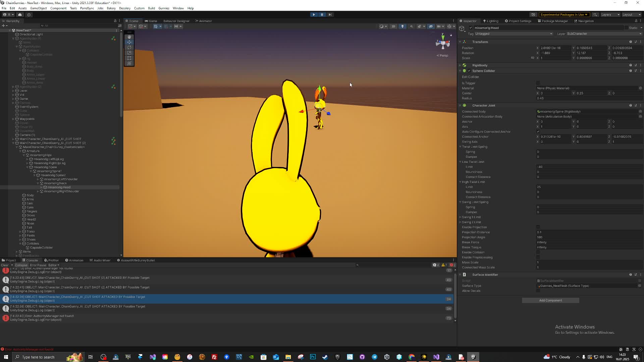Switch to the Game tab
Screen dimensions: 644x362
tap(151, 21)
